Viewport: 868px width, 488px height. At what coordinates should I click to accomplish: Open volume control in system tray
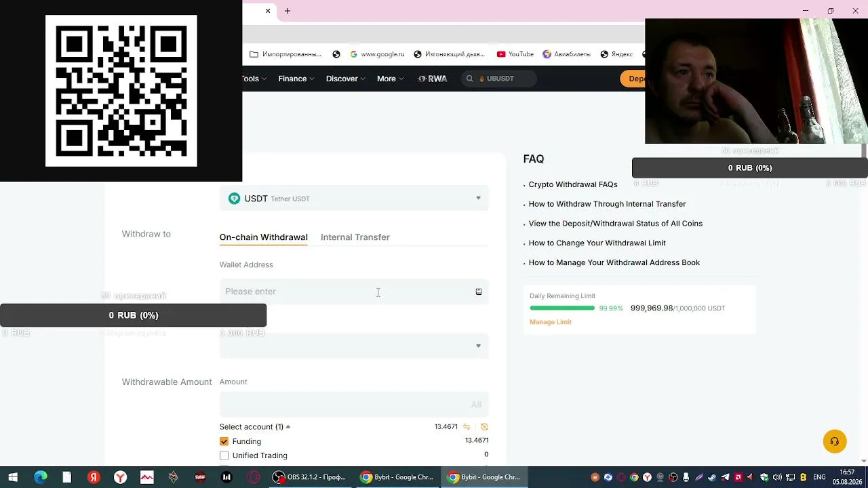pos(777,477)
